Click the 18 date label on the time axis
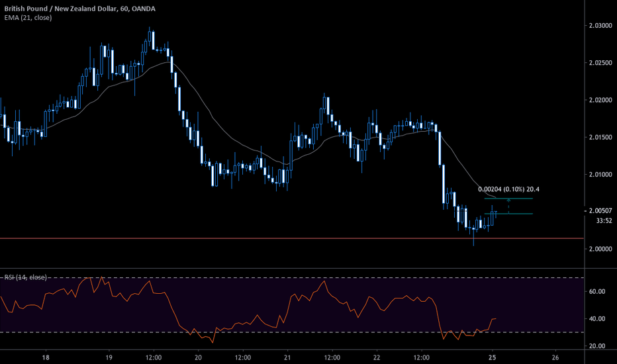617x364 pixels. (x=45, y=356)
